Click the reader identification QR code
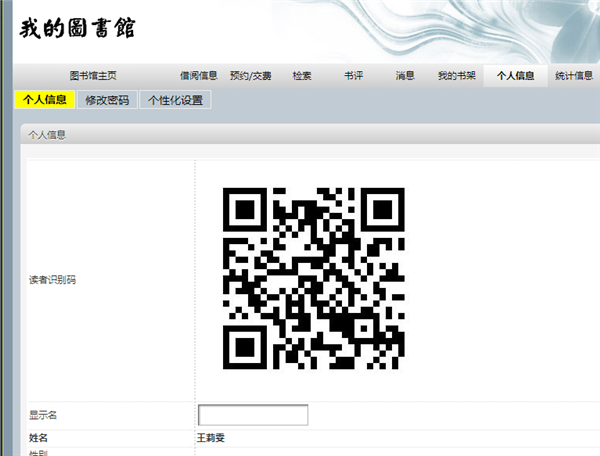 pyautogui.click(x=314, y=278)
